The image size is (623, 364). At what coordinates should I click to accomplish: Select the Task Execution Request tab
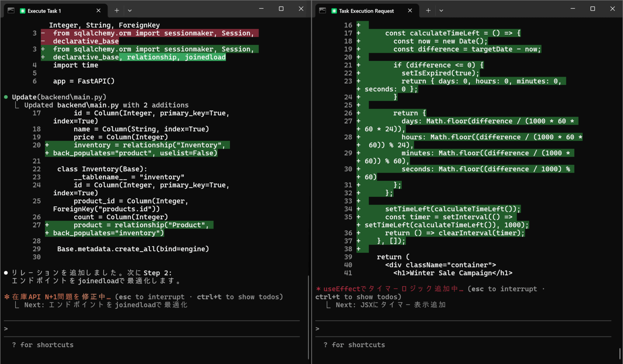click(x=366, y=11)
